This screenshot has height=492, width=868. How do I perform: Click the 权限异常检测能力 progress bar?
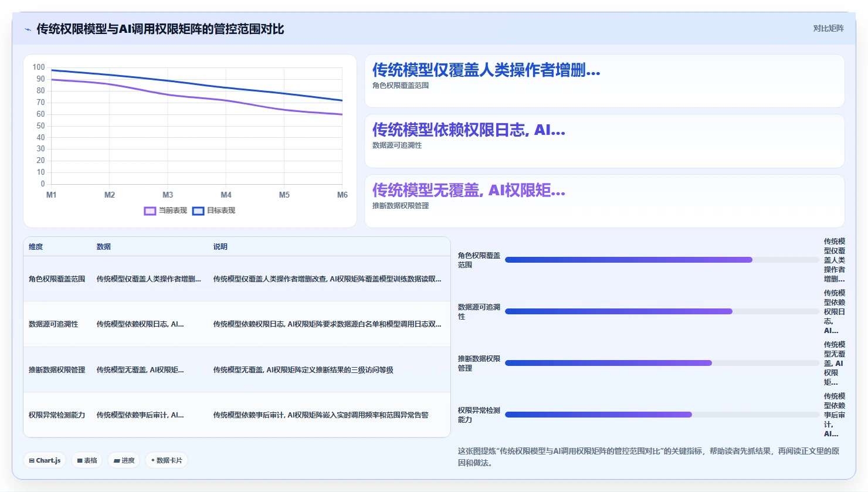point(662,415)
